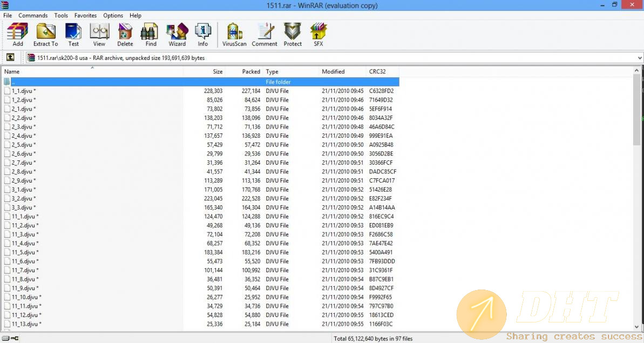Click the SFX toolbar icon
The width and height of the screenshot is (644, 343).
[318, 32]
